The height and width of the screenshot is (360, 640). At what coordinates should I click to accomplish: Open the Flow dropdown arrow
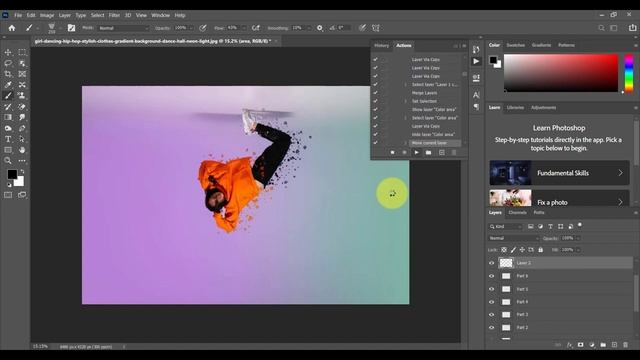click(244, 28)
